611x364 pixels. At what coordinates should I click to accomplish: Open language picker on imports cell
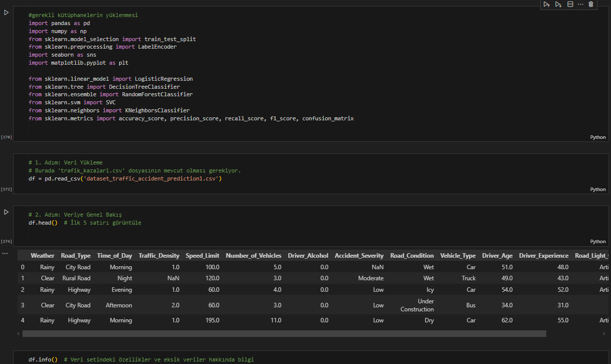(x=597, y=137)
